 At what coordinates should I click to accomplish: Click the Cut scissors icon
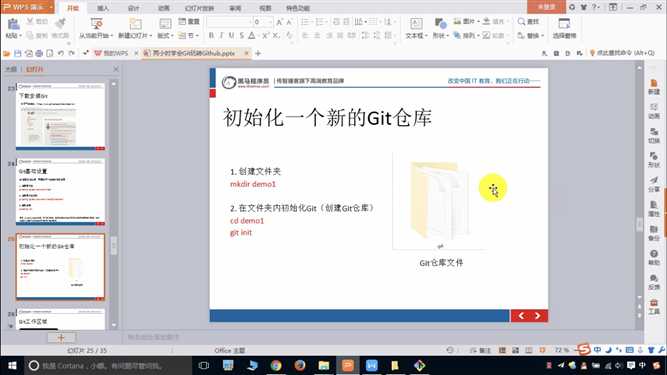point(30,21)
